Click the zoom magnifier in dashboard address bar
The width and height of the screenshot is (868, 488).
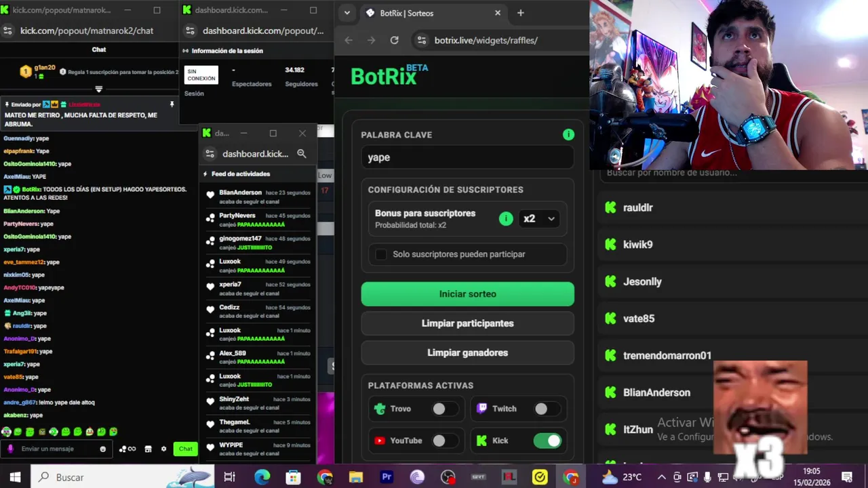click(302, 154)
